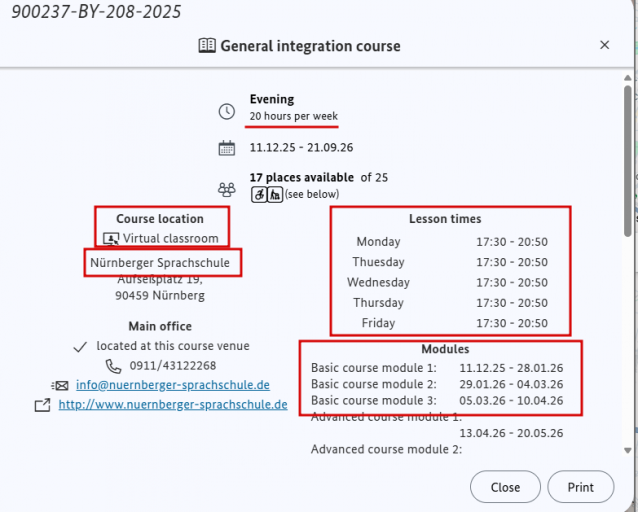The width and height of the screenshot is (638, 512).
Task: Click the 'Thursday' lesson row
Action: 450,303
